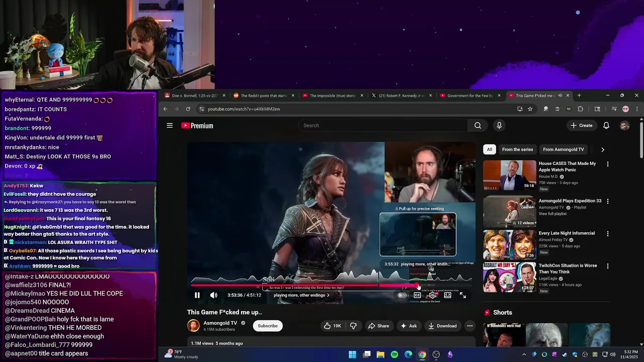Image resolution: width=644 pixels, height=362 pixels.
Task: Download the video
Action: [x=443, y=326]
